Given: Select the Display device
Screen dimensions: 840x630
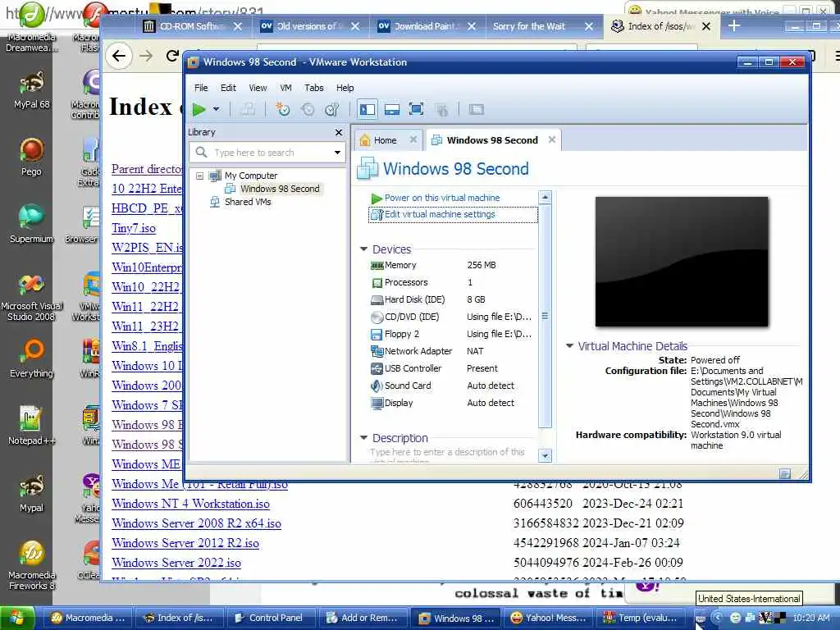Looking at the screenshot, I should 452,403.
